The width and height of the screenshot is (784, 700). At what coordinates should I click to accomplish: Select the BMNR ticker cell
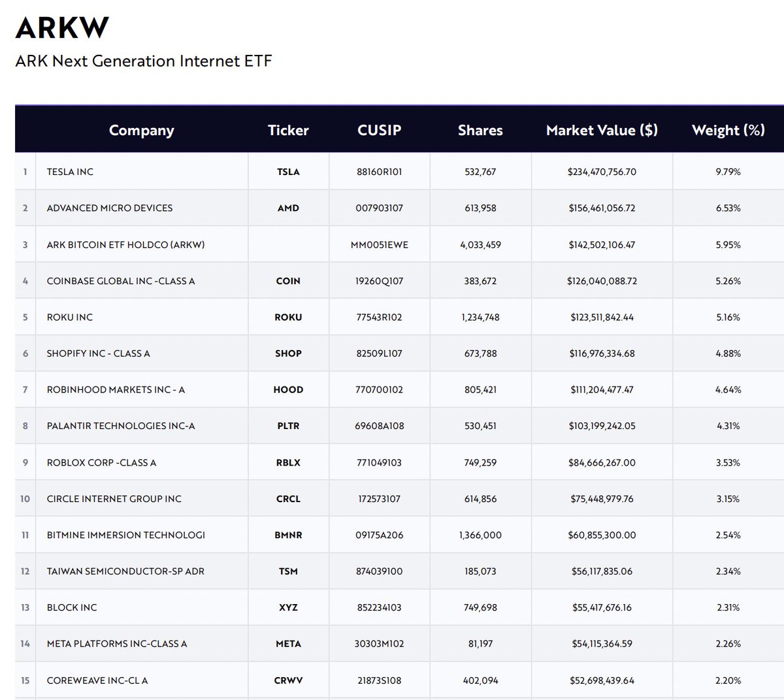[288, 535]
